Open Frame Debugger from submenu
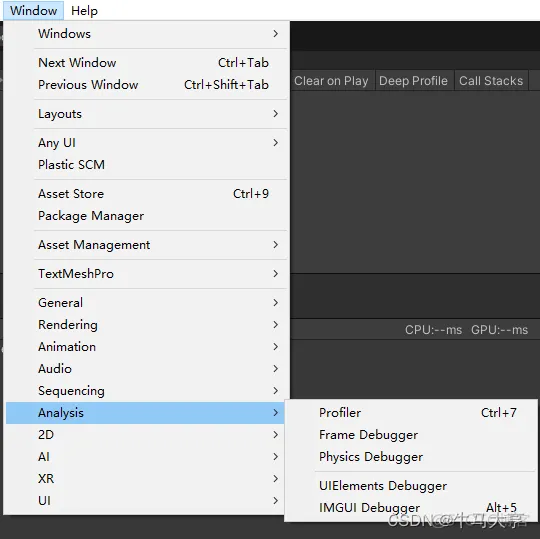540x539 pixels. point(411,435)
